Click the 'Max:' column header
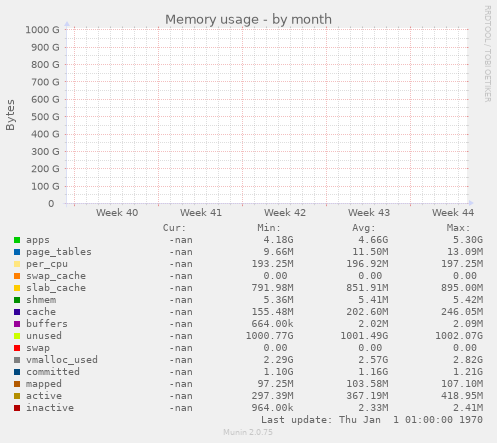 click(x=458, y=228)
